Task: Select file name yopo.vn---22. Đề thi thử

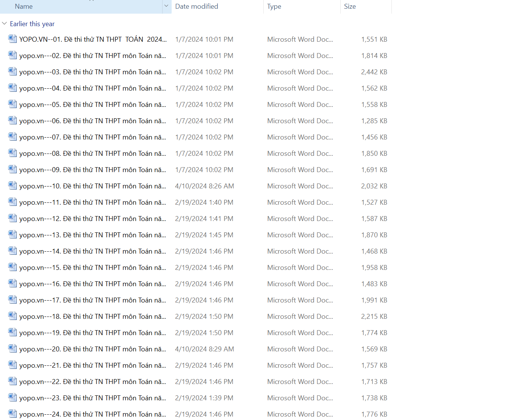Action: click(92, 382)
